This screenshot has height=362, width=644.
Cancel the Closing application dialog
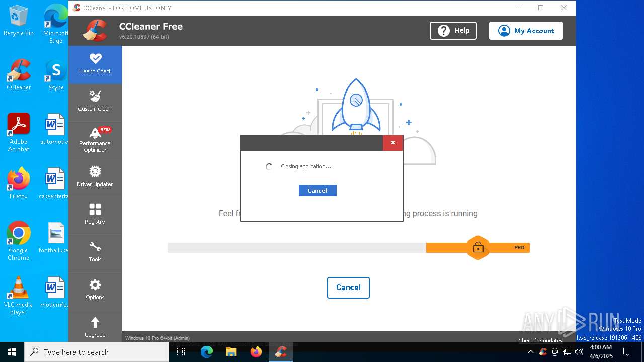317,191
